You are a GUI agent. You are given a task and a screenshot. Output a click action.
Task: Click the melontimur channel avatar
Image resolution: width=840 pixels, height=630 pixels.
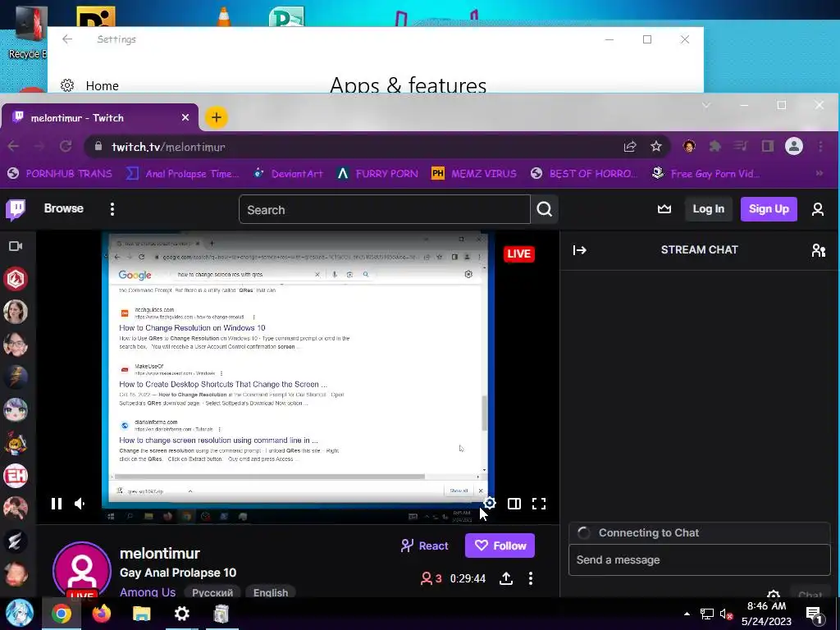(82, 571)
